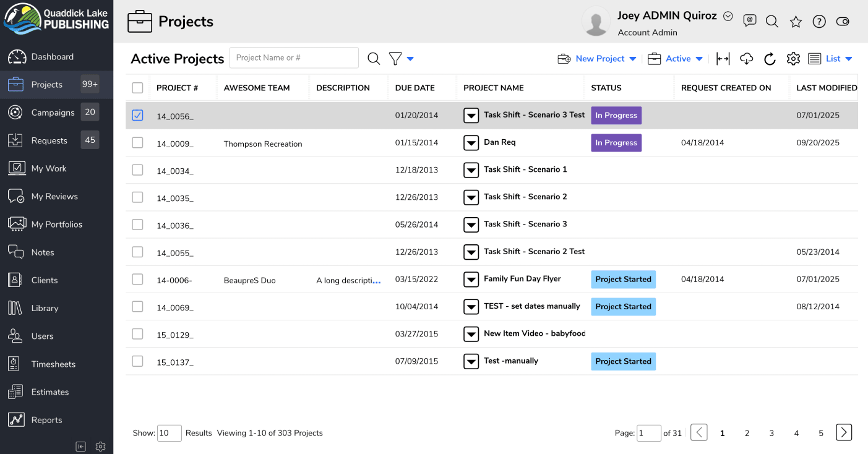Expand the Dan Req project row menu

(x=471, y=143)
